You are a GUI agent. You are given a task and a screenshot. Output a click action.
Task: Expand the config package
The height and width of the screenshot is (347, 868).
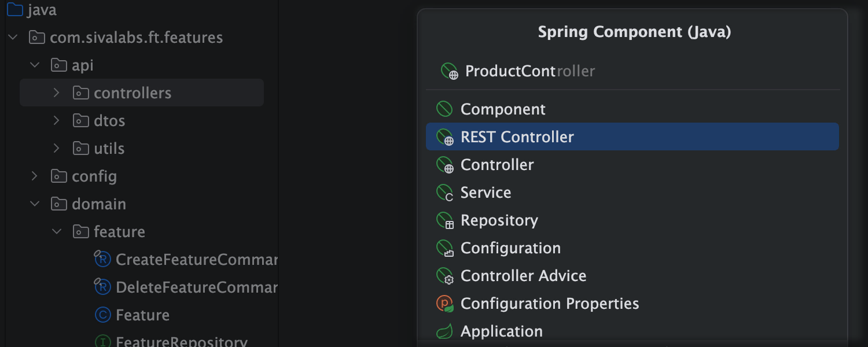tap(34, 176)
